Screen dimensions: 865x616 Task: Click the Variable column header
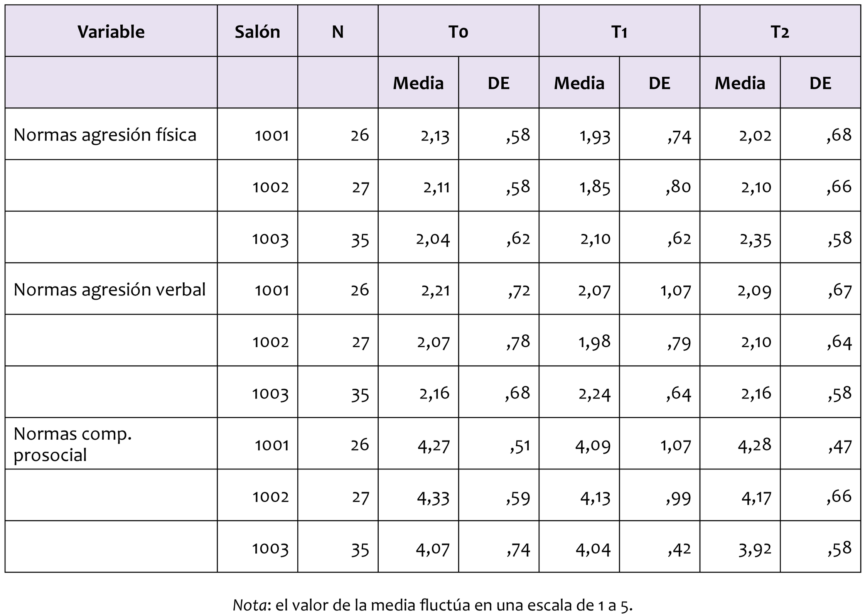(x=111, y=32)
